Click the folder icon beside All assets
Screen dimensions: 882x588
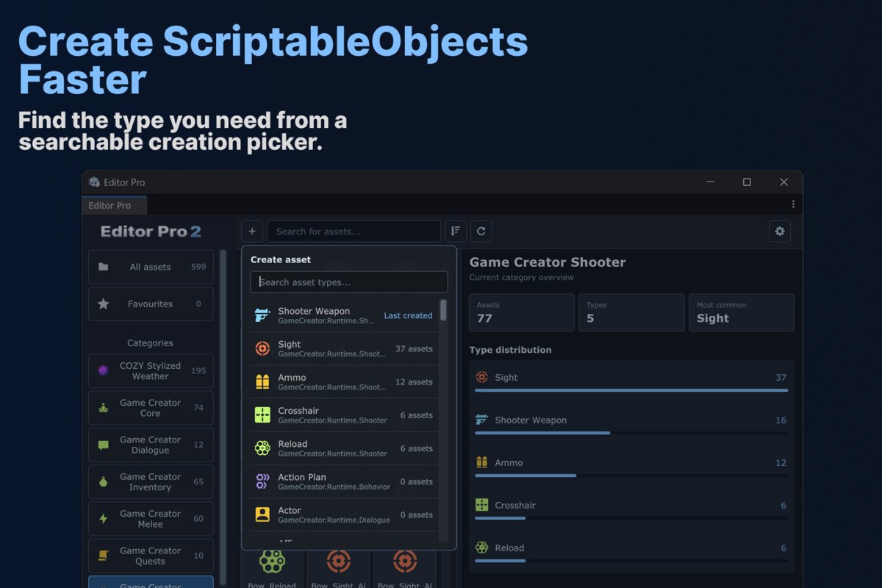[104, 267]
